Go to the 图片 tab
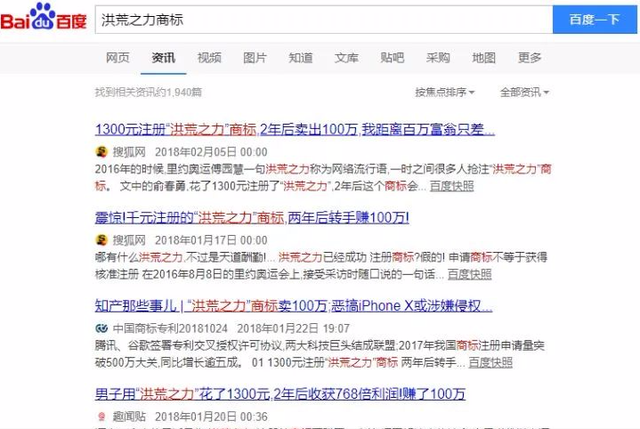The height and width of the screenshot is (429, 640). 255,58
